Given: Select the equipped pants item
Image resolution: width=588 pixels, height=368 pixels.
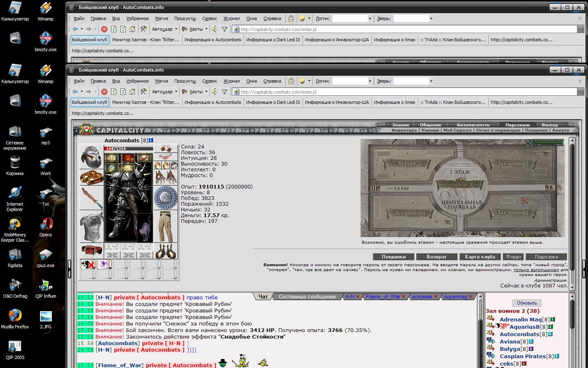Looking at the screenshot, I should (166, 227).
